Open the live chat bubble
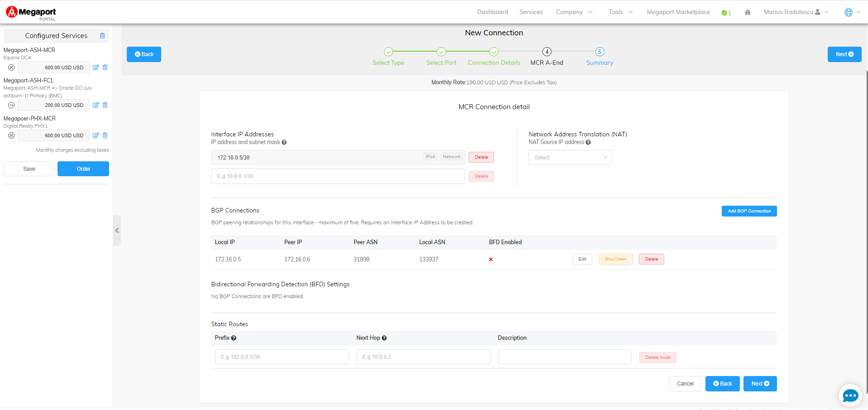This screenshot has height=410, width=868. coord(850,396)
